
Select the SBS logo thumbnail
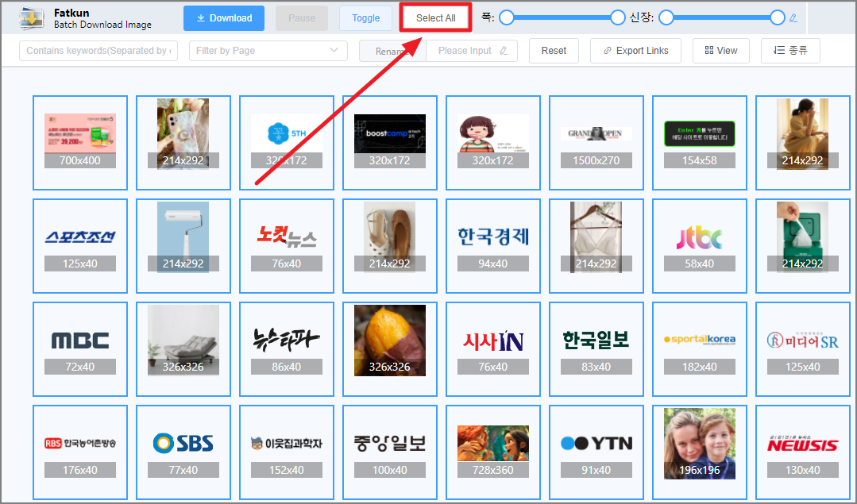(183, 452)
